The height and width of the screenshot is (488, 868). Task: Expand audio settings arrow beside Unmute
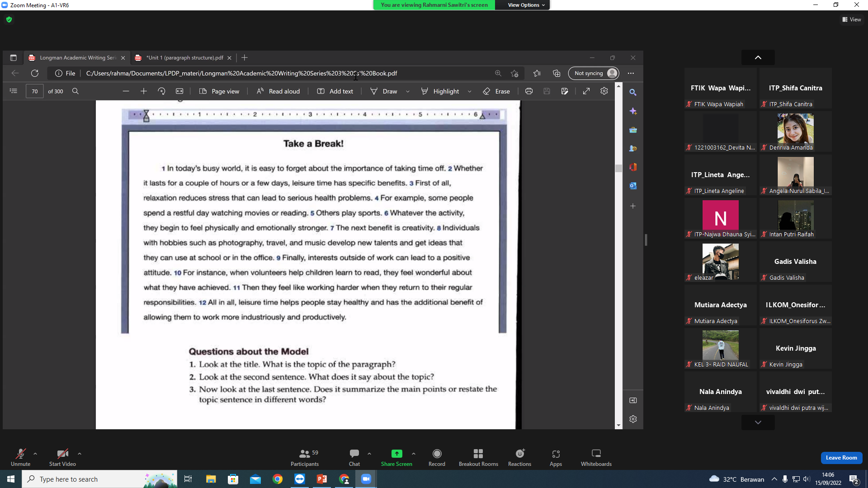pyautogui.click(x=35, y=454)
